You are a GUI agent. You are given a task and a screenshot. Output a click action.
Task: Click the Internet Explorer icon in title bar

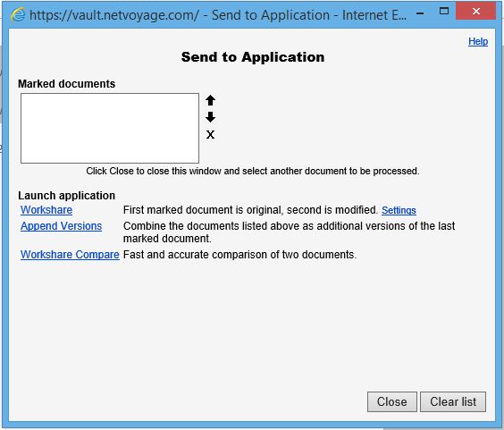18,14
